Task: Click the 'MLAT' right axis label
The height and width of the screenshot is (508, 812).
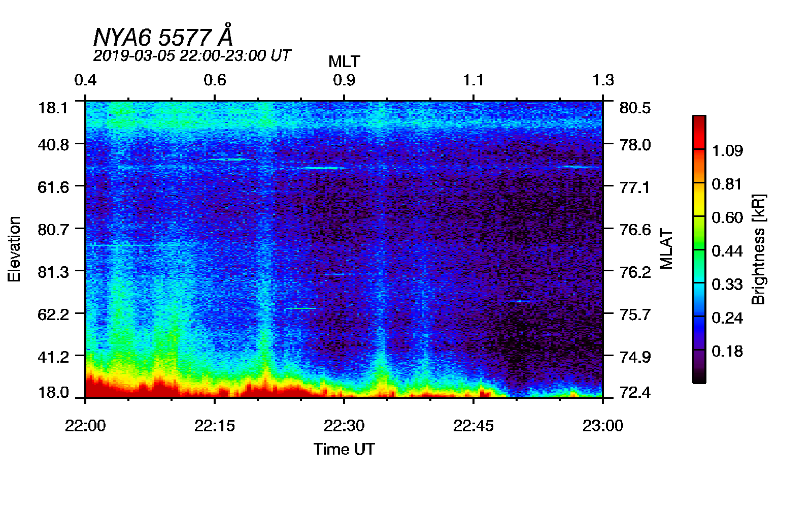Action: tap(666, 249)
